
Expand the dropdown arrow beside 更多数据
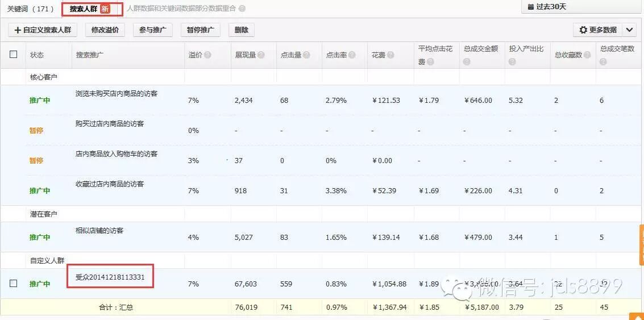point(629,30)
